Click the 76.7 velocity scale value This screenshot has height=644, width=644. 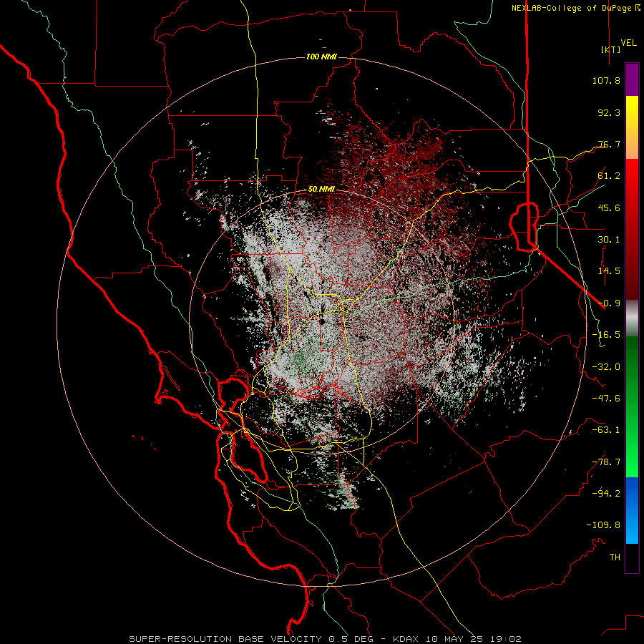(609, 144)
